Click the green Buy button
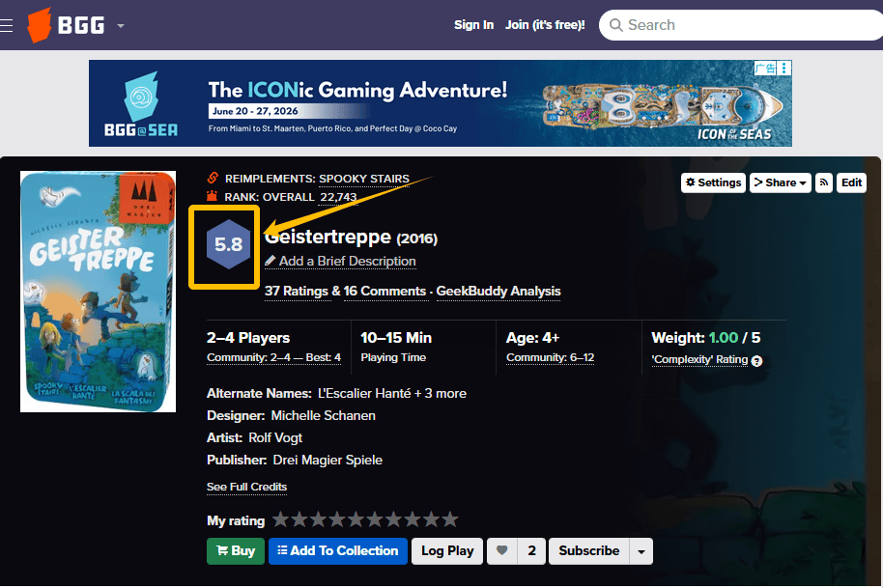The image size is (883, 588). pos(236,551)
